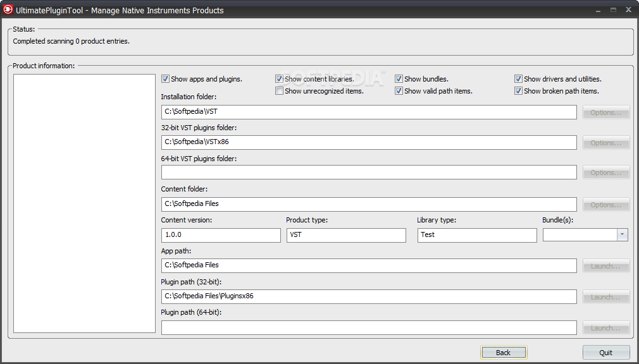The image size is (639, 364).
Task: Click the Content version field
Action: point(221,235)
